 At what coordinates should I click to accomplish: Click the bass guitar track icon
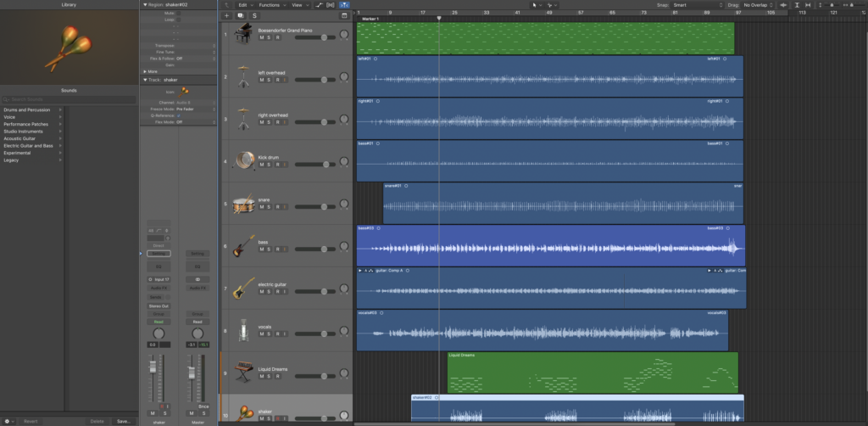click(243, 246)
